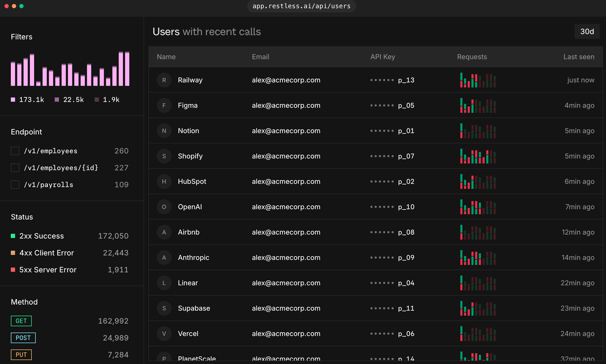Open the OpenAI requests sparkline chart
The height and width of the screenshot is (364, 606).
pyautogui.click(x=478, y=207)
